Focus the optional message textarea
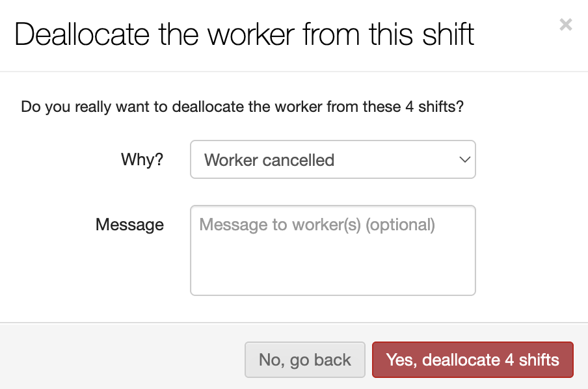588x389 pixels. [332, 250]
